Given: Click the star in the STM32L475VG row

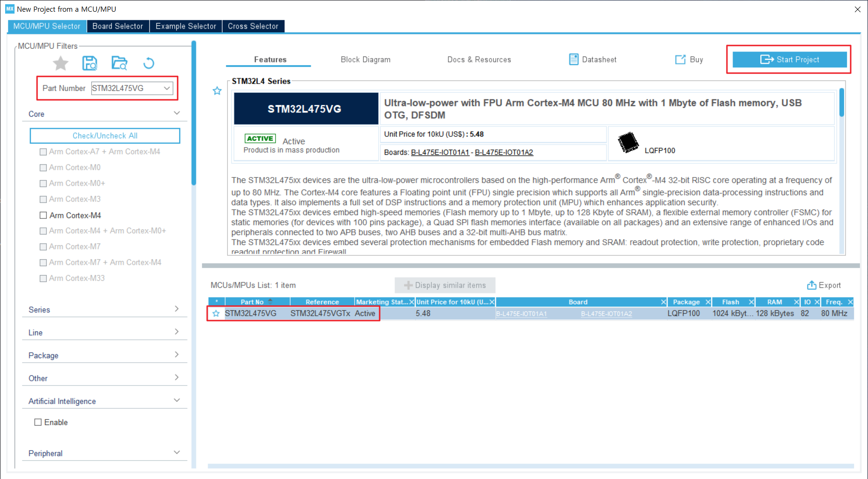Looking at the screenshot, I should click(216, 314).
